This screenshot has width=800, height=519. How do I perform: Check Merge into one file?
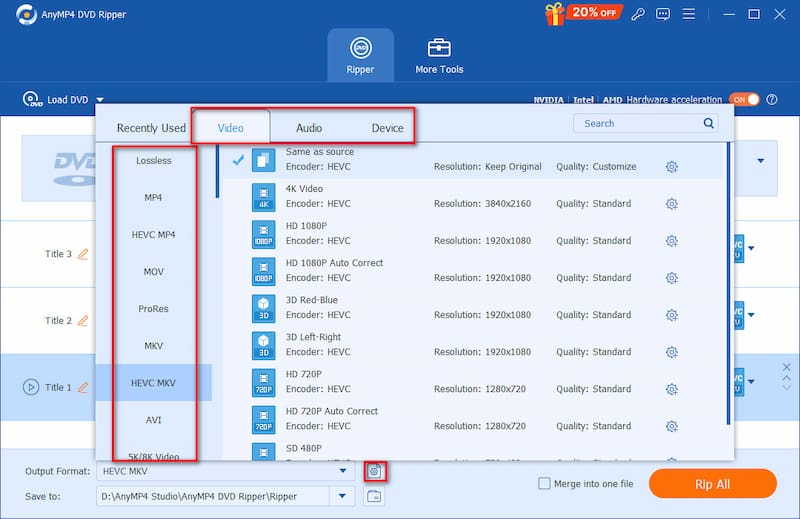[x=544, y=483]
